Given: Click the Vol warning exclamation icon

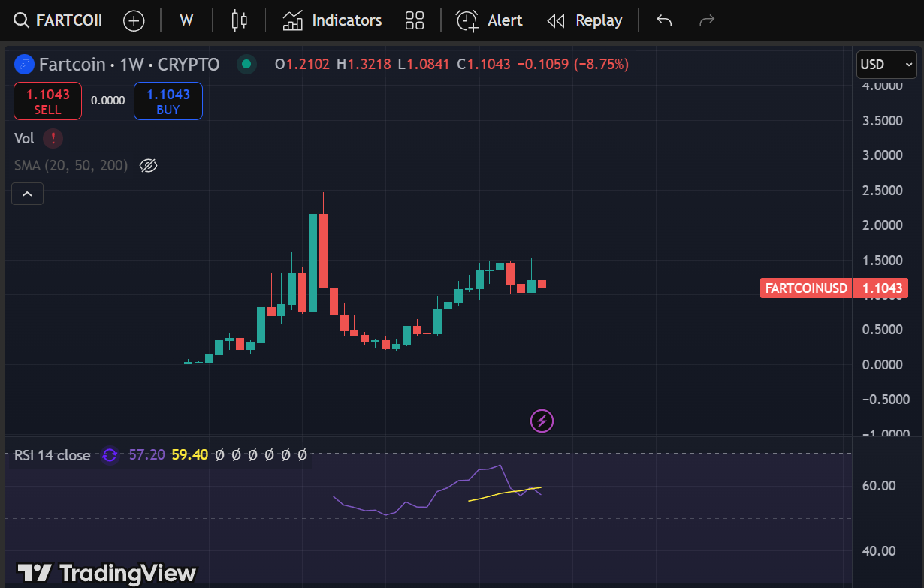Looking at the screenshot, I should (x=53, y=138).
